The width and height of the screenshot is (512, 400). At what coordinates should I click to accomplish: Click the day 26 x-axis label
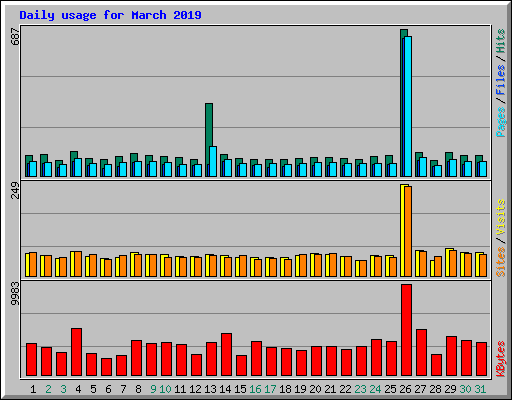point(405,389)
